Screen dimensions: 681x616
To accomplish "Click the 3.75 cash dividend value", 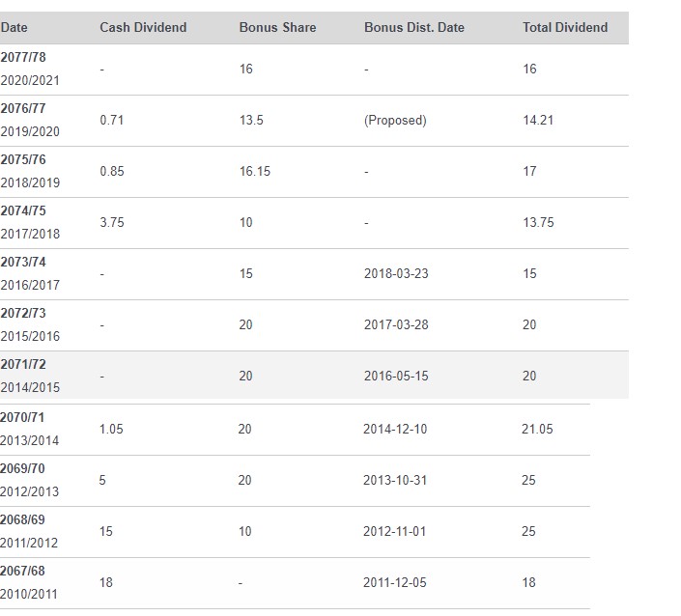I will [x=112, y=223].
